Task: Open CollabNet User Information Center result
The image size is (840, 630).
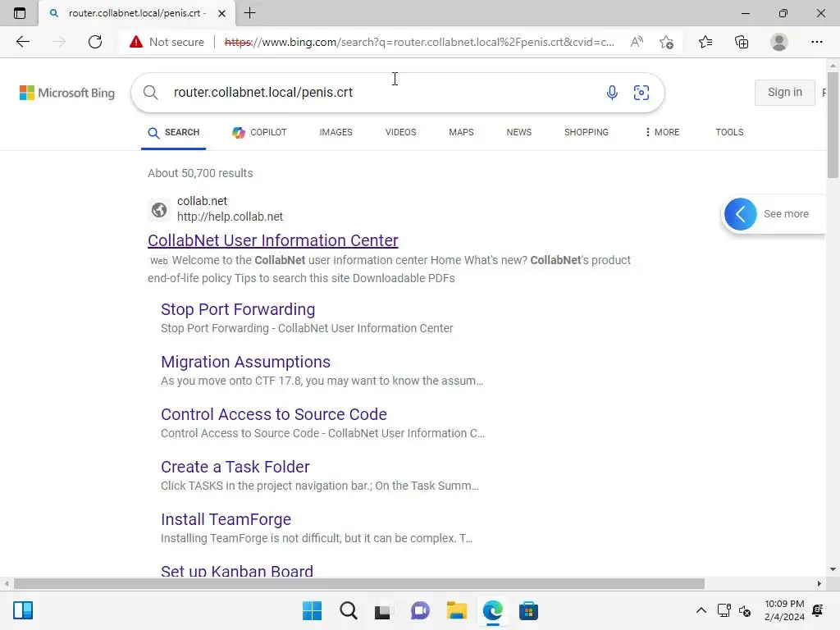Action: click(272, 240)
